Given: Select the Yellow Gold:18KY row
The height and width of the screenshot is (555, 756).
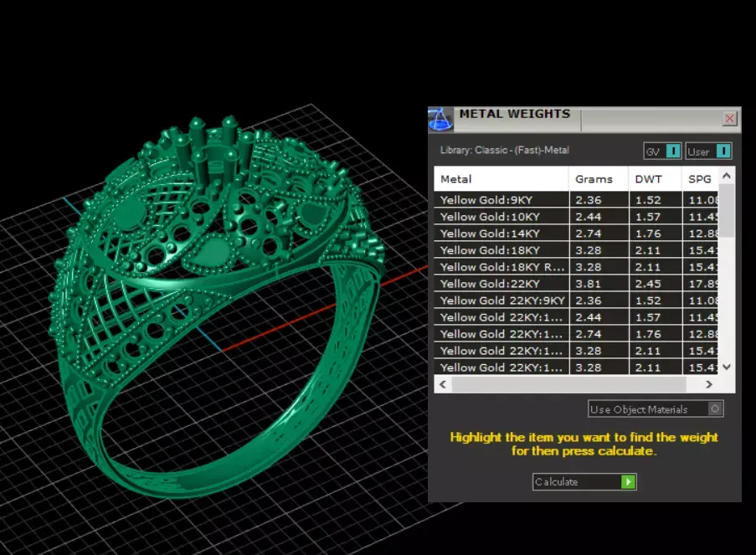Looking at the screenshot, I should (576, 250).
